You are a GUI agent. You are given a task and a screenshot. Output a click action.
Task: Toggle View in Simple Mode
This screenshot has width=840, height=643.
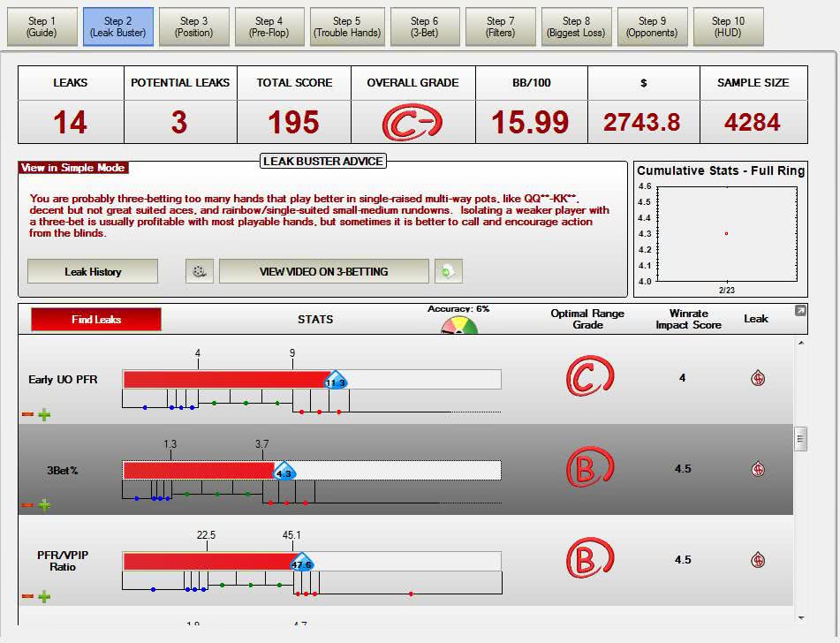[x=73, y=168]
